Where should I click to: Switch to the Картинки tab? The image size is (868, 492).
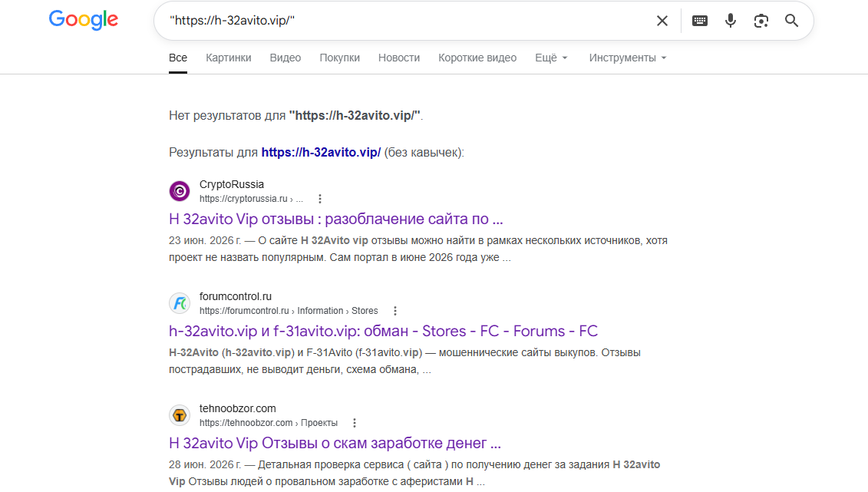(229, 58)
